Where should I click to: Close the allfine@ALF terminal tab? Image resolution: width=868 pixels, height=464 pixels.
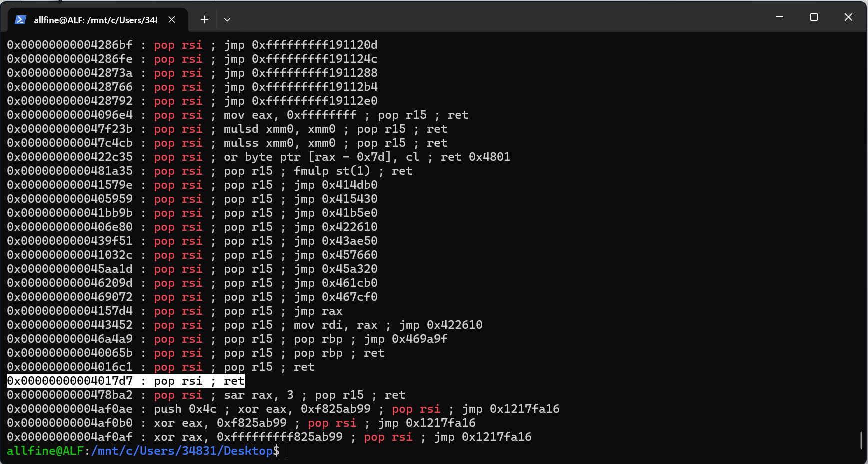click(172, 19)
